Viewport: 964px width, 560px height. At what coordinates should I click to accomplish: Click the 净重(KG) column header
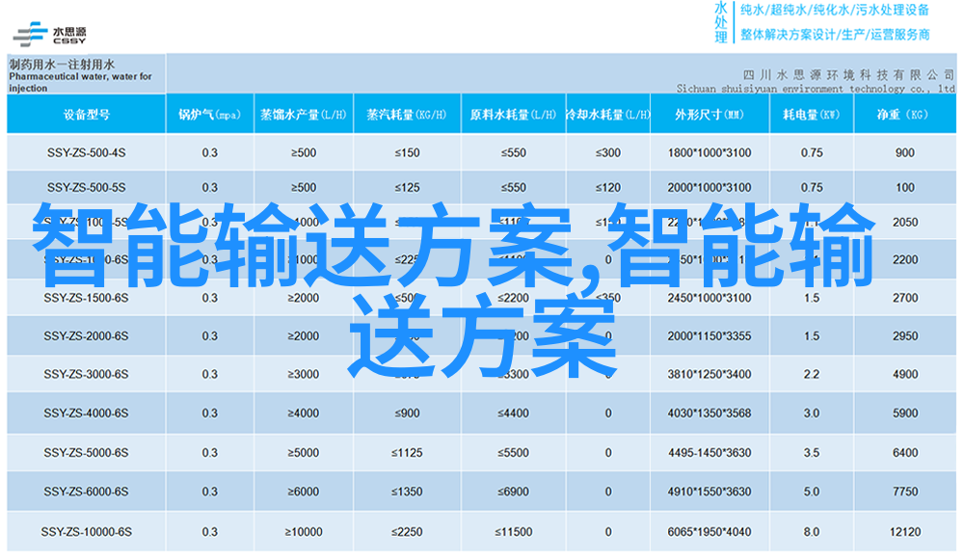[905, 115]
